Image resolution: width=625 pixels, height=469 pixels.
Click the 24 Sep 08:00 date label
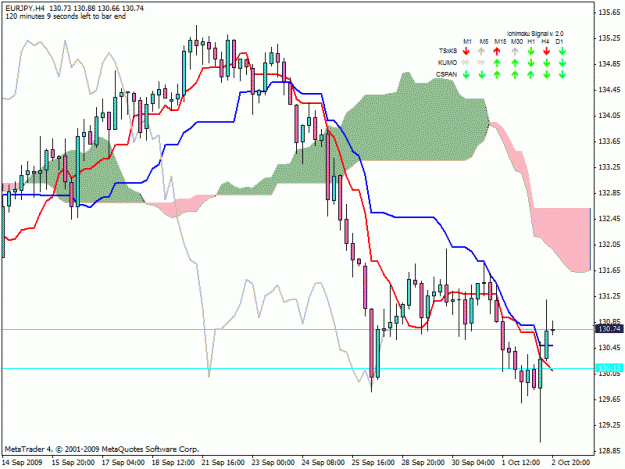323,463
